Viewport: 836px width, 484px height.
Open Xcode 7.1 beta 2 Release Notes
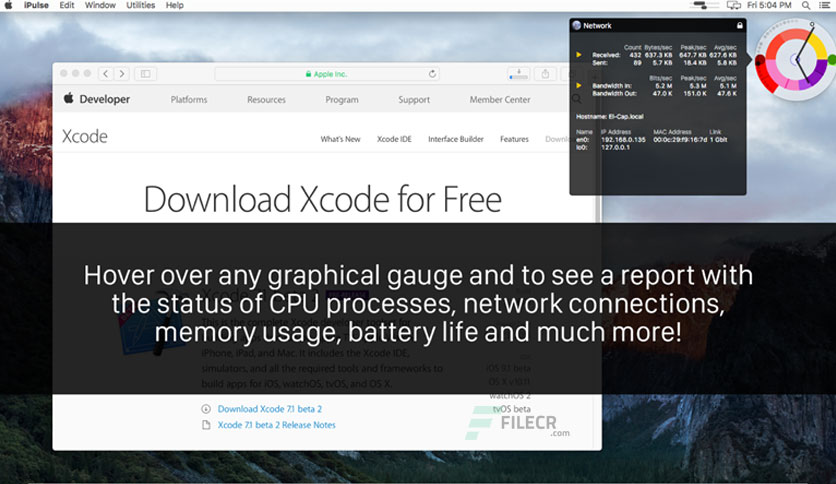(277, 425)
